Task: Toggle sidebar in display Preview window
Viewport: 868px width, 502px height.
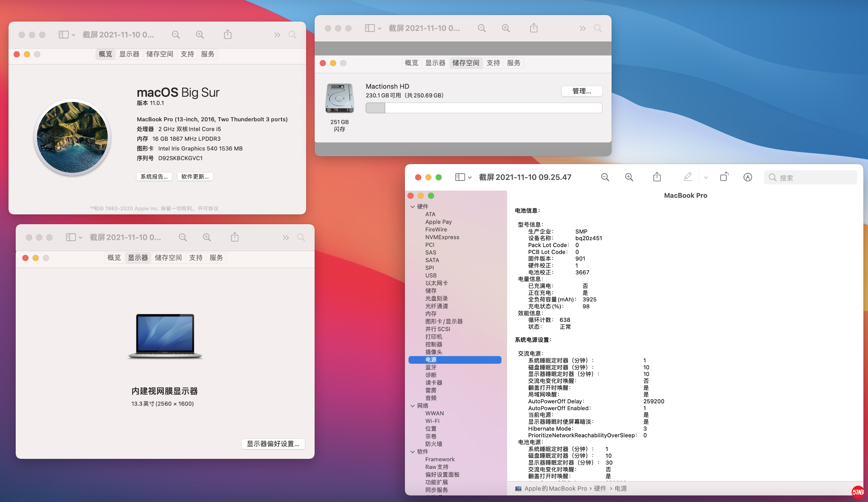Action: click(x=71, y=237)
